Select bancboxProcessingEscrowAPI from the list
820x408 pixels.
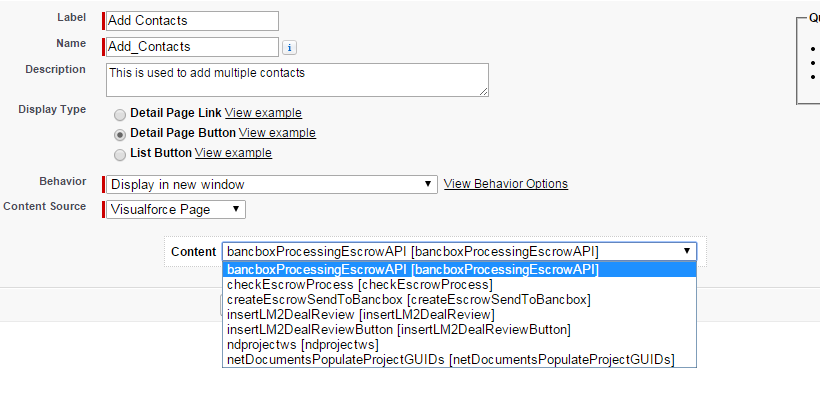pyautogui.click(x=413, y=269)
